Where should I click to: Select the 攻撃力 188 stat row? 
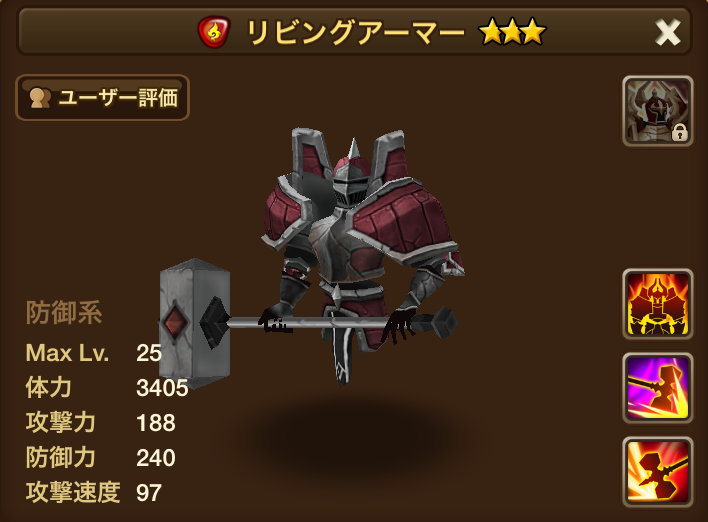pyautogui.click(x=101, y=422)
